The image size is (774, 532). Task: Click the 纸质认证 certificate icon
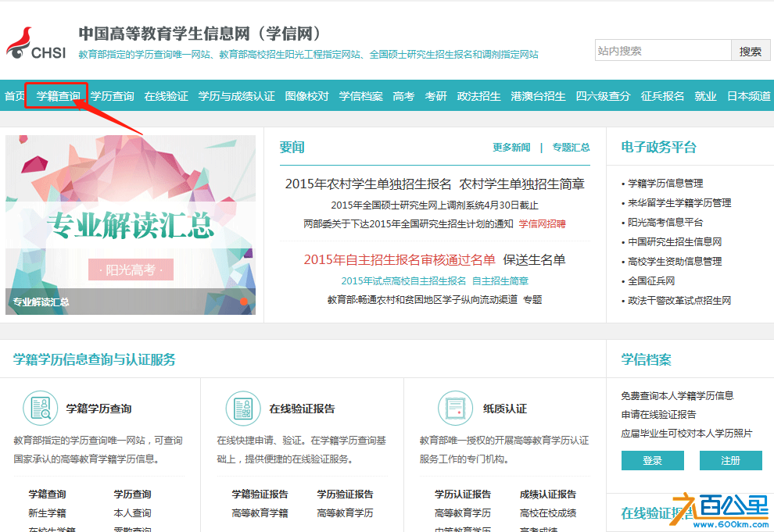(x=455, y=409)
